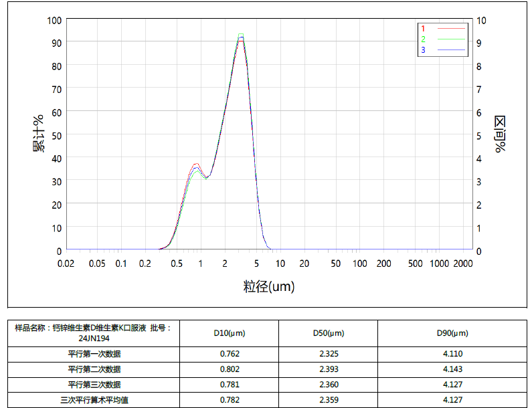Click the D50(μm) column header

click(328, 333)
